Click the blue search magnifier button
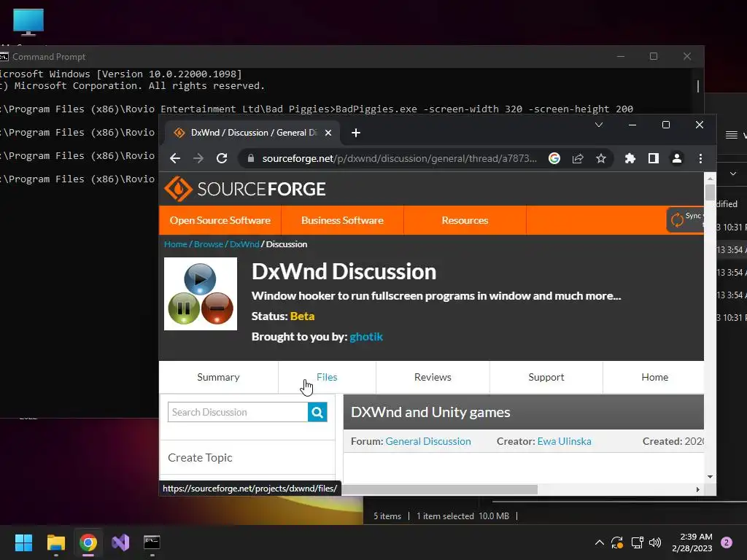Screen dimensions: 747x560 pos(317,412)
